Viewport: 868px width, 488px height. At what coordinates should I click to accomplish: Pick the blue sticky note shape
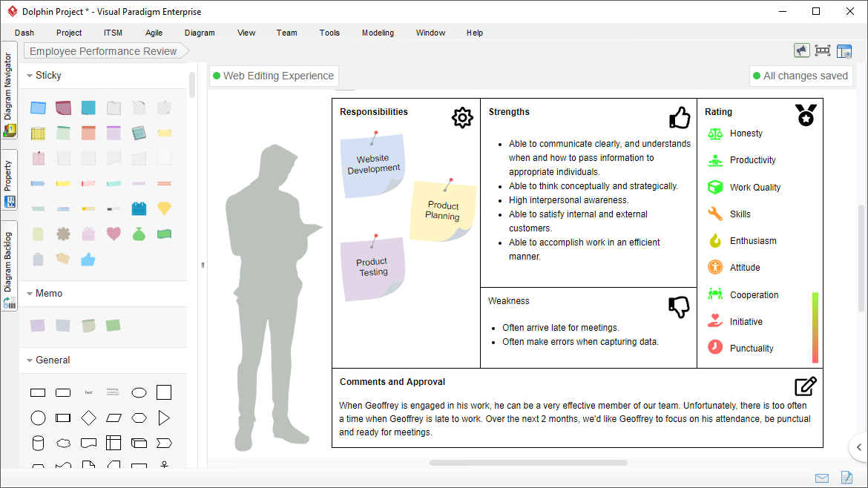click(x=38, y=108)
